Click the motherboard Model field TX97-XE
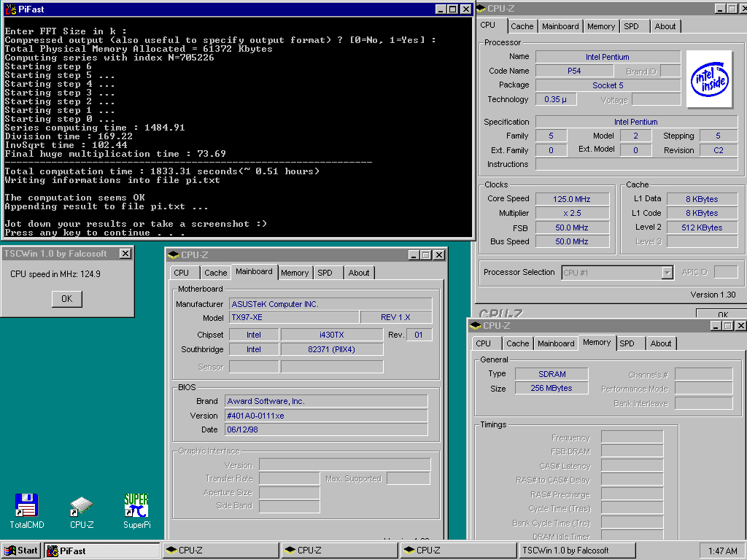Image resolution: width=747 pixels, height=560 pixels. click(294, 317)
